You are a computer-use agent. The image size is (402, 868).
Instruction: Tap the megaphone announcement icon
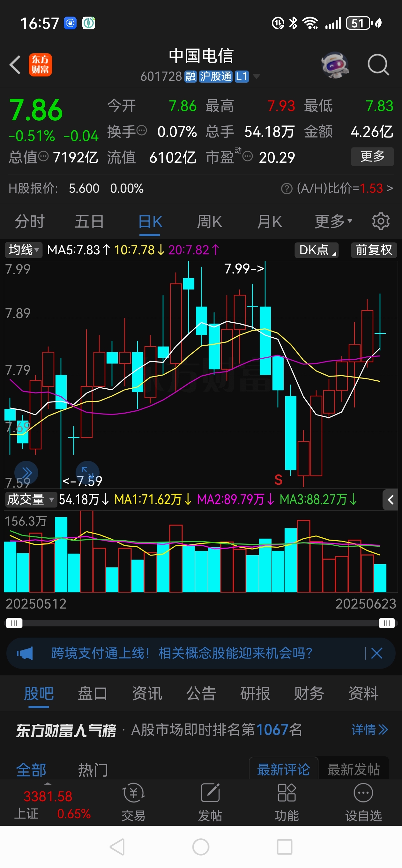tap(25, 653)
